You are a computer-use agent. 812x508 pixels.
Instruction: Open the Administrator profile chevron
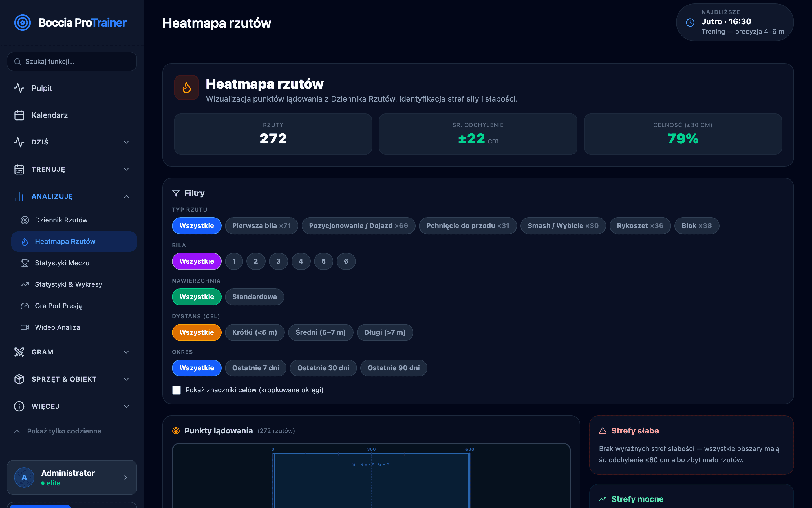point(125,478)
